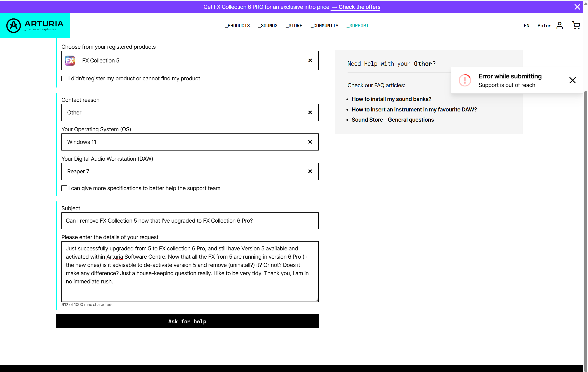Clear the FX Collection 5 product selection
Screen dimensions: 588x372
310,61
